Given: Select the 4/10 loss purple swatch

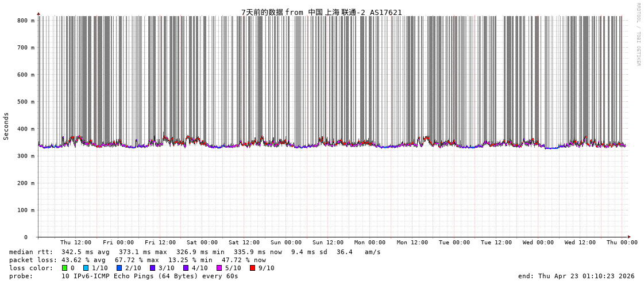Looking at the screenshot, I should [186, 268].
